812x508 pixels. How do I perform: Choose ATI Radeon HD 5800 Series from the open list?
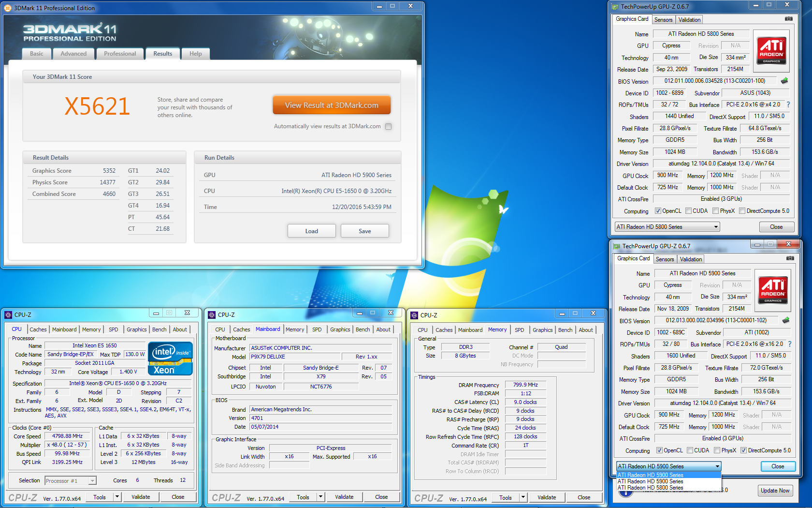(669, 488)
